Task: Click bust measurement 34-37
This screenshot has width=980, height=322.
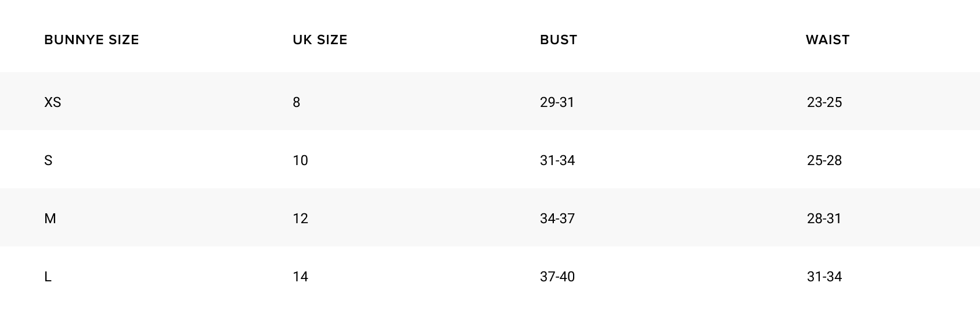Action: (557, 219)
